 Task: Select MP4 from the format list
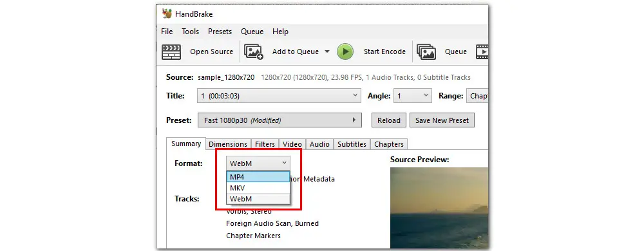[x=258, y=177]
